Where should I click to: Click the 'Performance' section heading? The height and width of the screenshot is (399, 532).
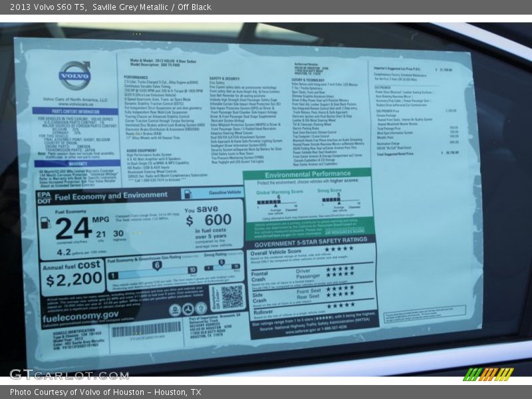click(136, 77)
